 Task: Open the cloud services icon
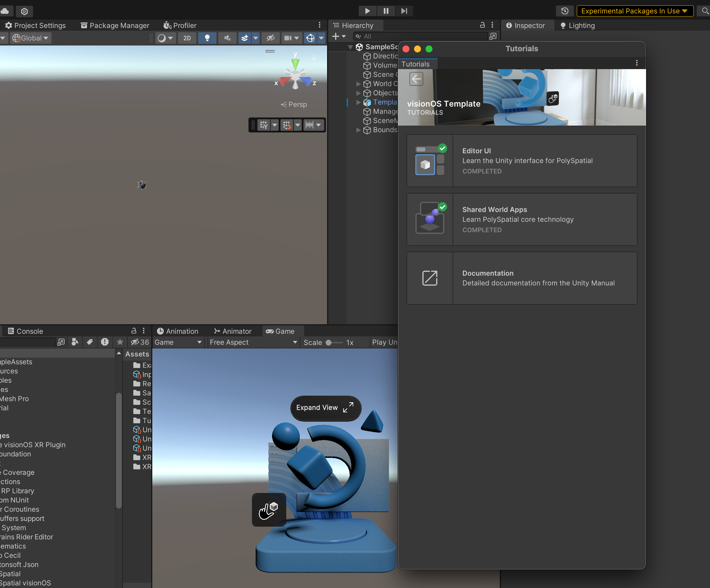pyautogui.click(x=5, y=11)
